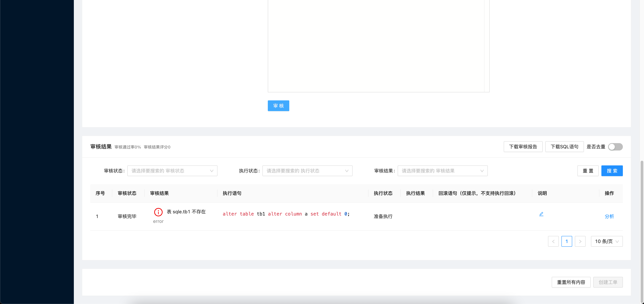
Task: Open the 分析 action for row 1
Action: 609,216
